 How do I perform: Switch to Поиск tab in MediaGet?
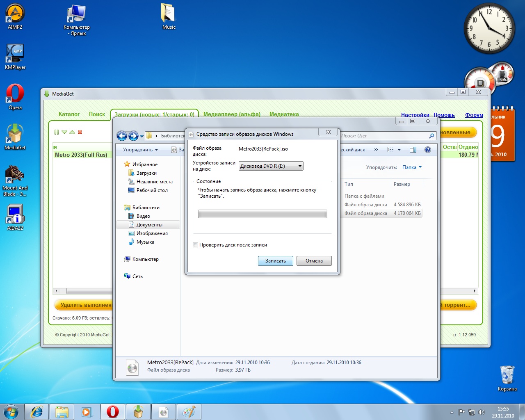point(97,114)
